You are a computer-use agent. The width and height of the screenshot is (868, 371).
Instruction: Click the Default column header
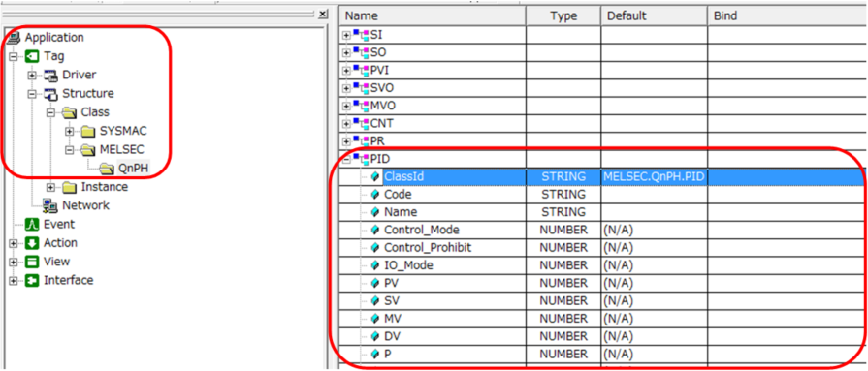pos(655,16)
